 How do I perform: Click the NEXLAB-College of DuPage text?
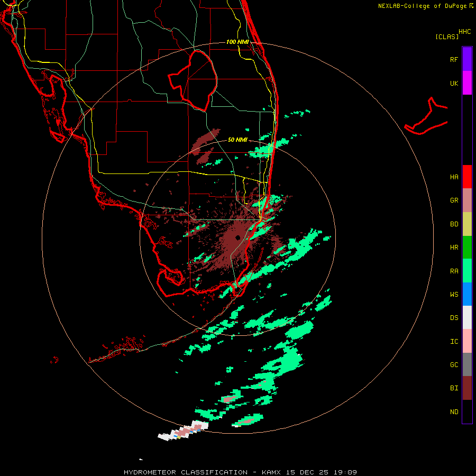[423, 6]
